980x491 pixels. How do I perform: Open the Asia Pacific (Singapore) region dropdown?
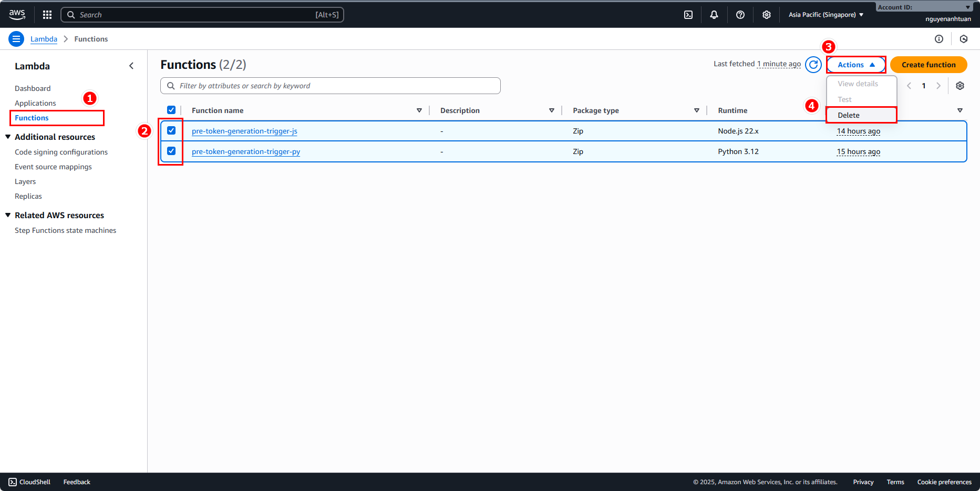click(x=826, y=15)
